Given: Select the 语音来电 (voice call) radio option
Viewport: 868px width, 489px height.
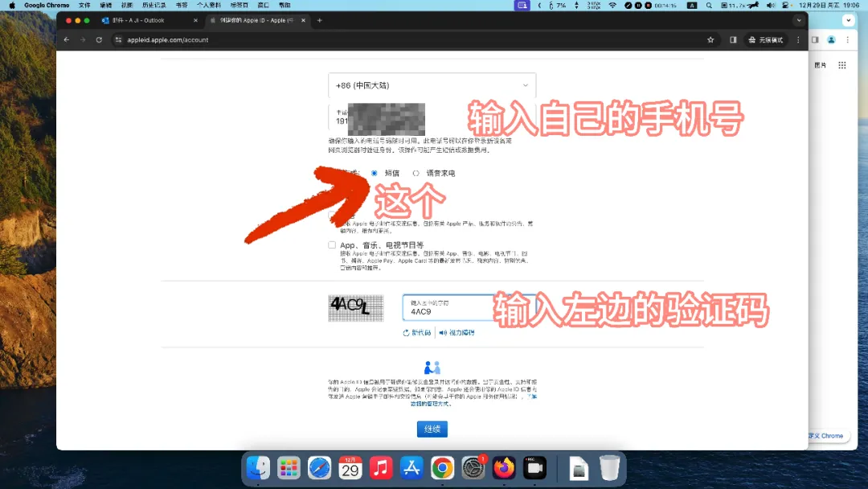Looking at the screenshot, I should click(x=416, y=173).
